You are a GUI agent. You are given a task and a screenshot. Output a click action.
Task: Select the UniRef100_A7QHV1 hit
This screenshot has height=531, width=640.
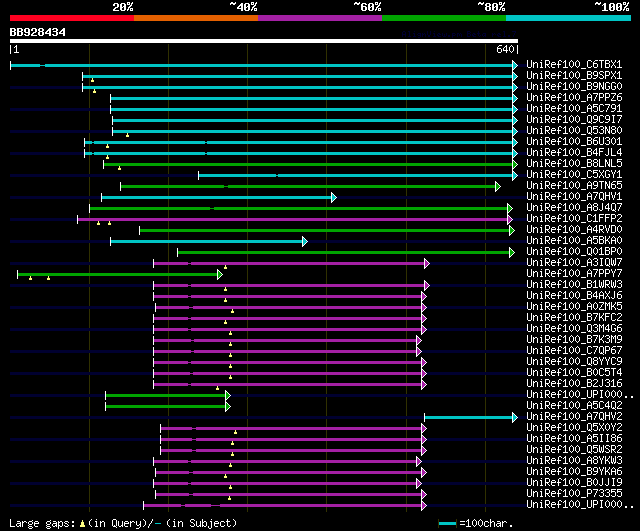(x=574, y=197)
